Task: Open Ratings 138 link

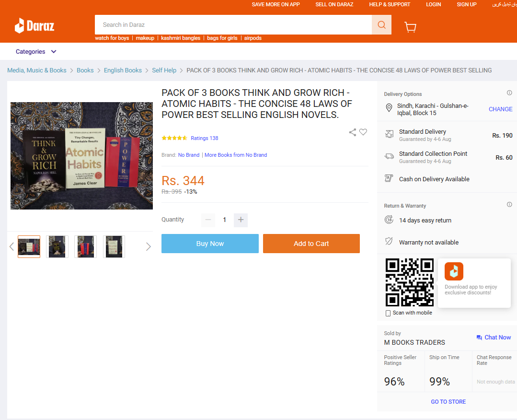Action: tap(205, 138)
